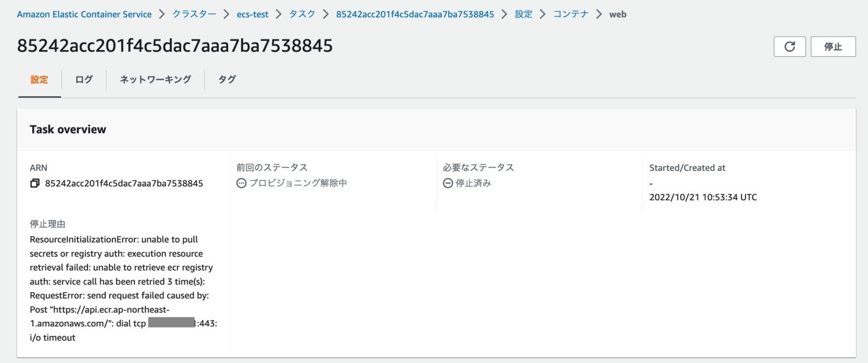
Task: Click the タスク breadcrumb link
Action: (302, 14)
